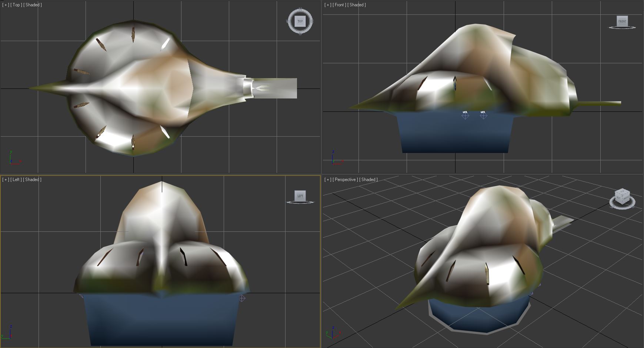Click the FRONT face of the Front viewport ViewCube

coord(622,21)
